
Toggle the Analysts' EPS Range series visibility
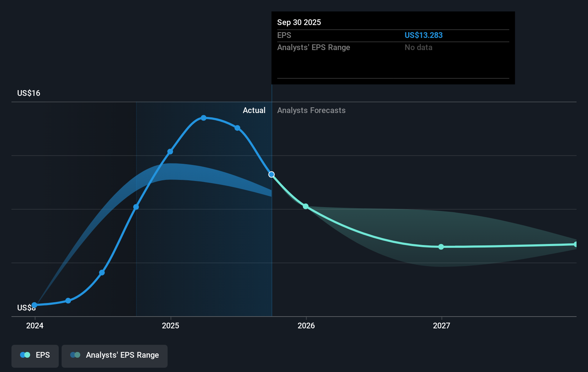click(x=114, y=356)
